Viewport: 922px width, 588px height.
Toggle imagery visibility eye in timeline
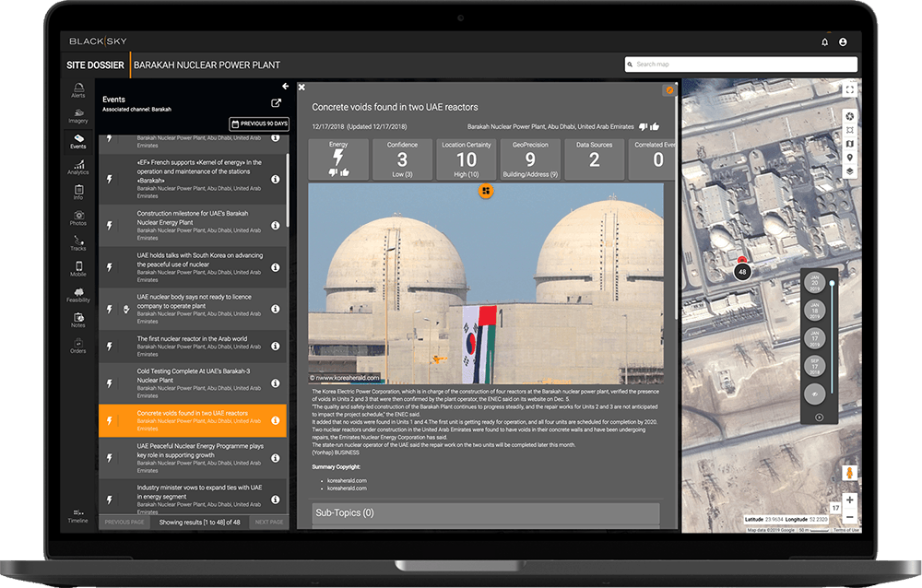[814, 394]
